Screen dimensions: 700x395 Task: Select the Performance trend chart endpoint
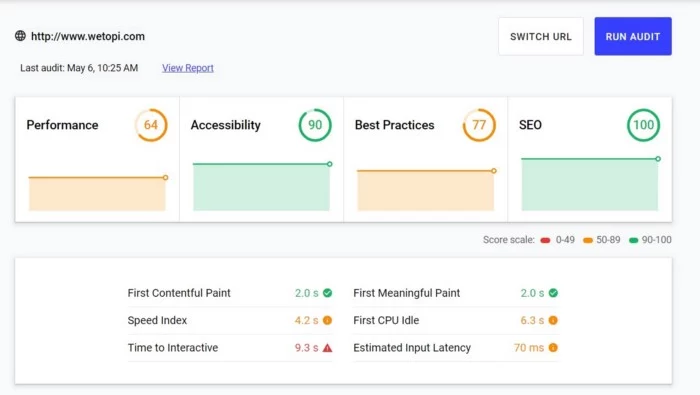166,178
